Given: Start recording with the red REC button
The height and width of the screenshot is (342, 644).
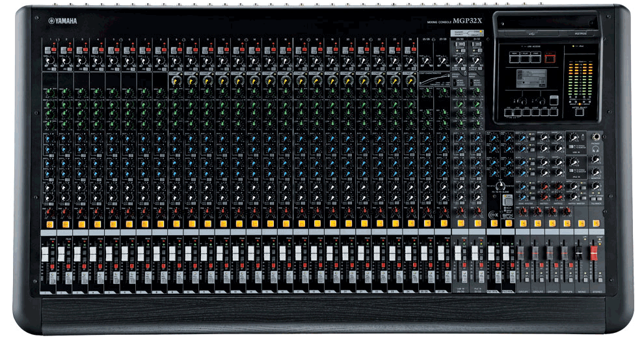Looking at the screenshot, I should click(550, 59).
